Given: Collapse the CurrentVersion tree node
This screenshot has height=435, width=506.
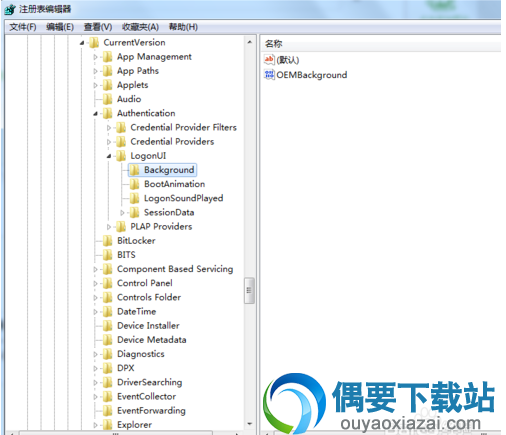Looking at the screenshot, I should [82, 43].
